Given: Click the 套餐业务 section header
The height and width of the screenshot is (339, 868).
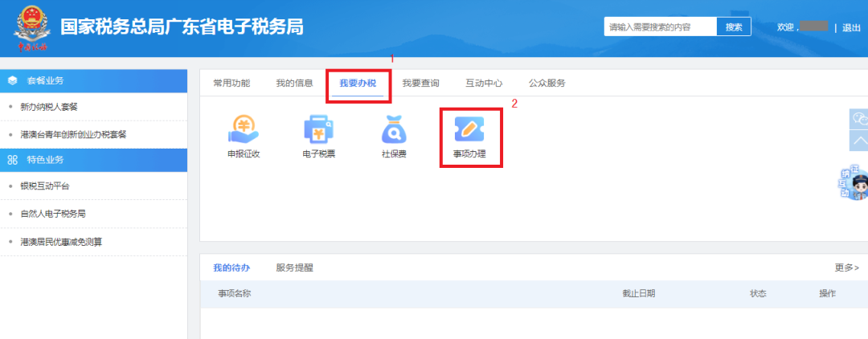Looking at the screenshot, I should pos(93,81).
